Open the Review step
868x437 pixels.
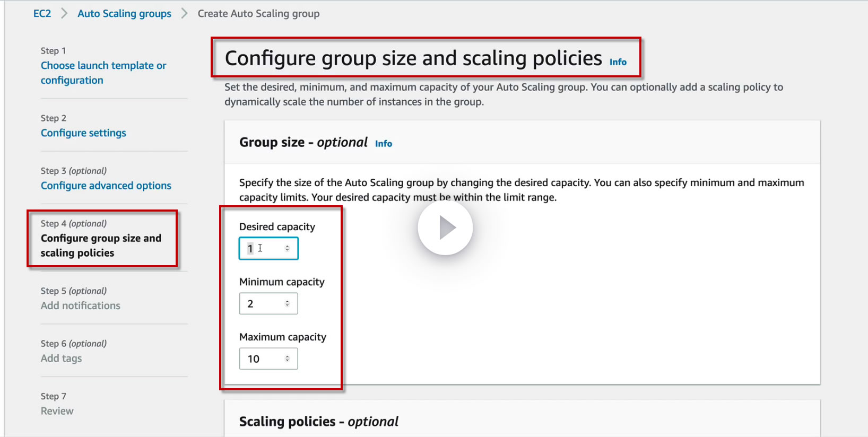coord(57,411)
